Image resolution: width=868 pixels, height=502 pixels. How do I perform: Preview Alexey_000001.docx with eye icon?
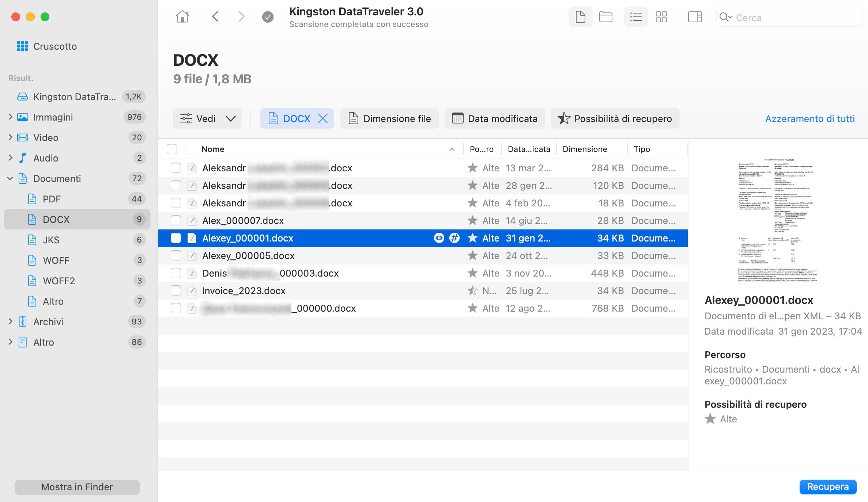[439, 238]
